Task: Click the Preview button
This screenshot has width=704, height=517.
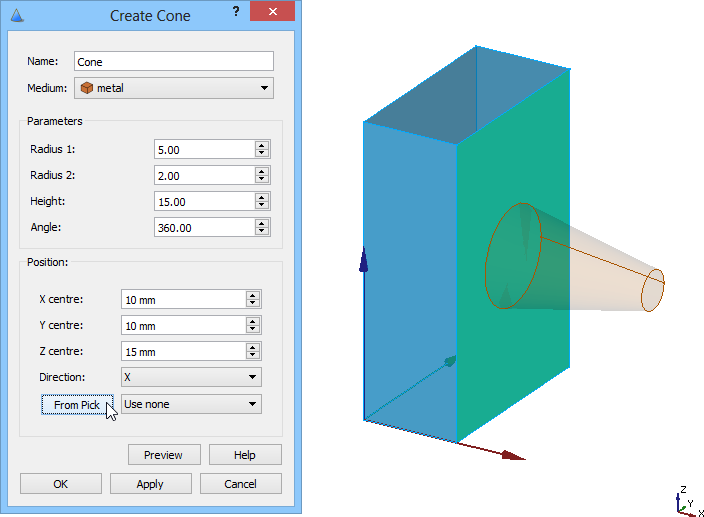Action: coord(164,455)
